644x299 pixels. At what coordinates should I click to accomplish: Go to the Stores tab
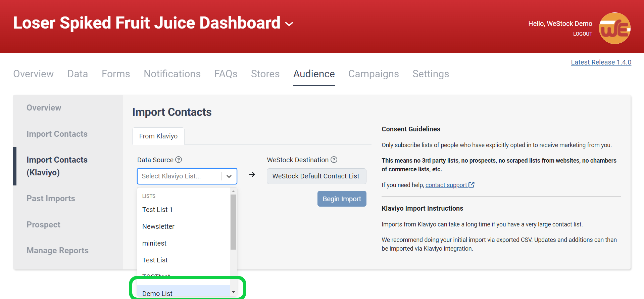click(265, 74)
